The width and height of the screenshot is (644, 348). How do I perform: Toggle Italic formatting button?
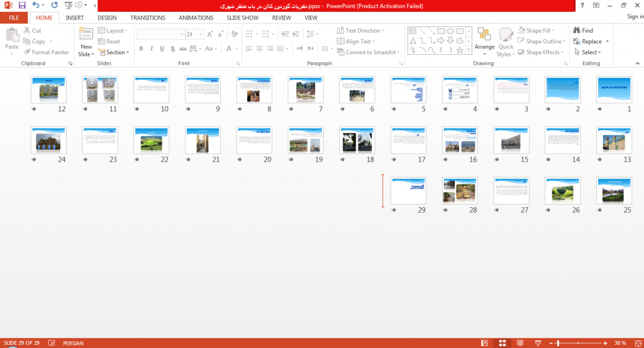click(x=152, y=48)
